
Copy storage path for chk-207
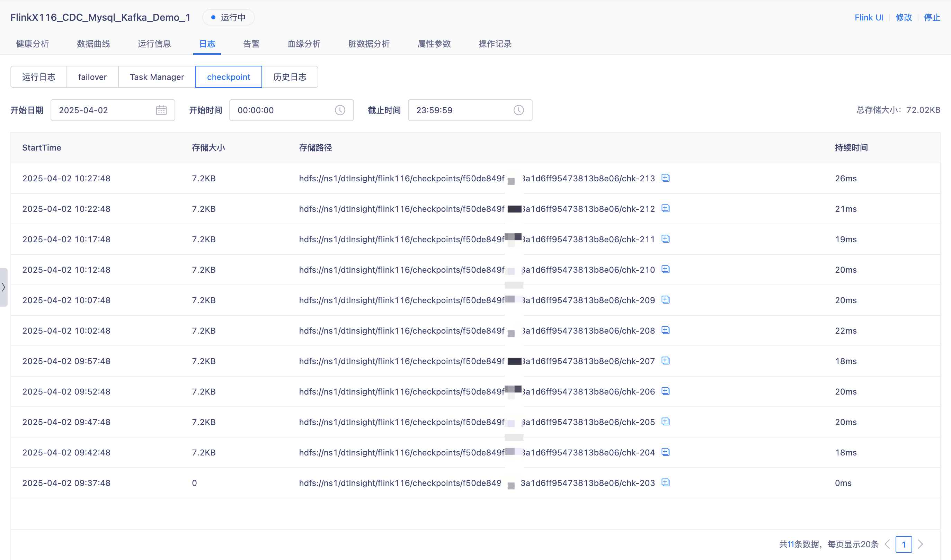(x=666, y=361)
